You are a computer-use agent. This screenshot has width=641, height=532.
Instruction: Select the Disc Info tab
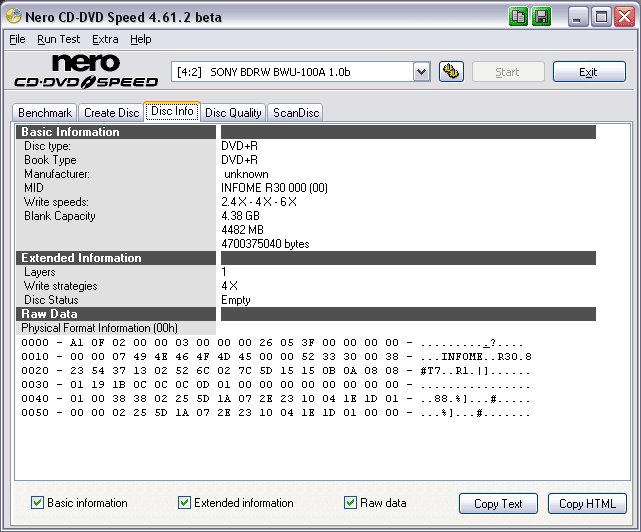click(x=172, y=111)
